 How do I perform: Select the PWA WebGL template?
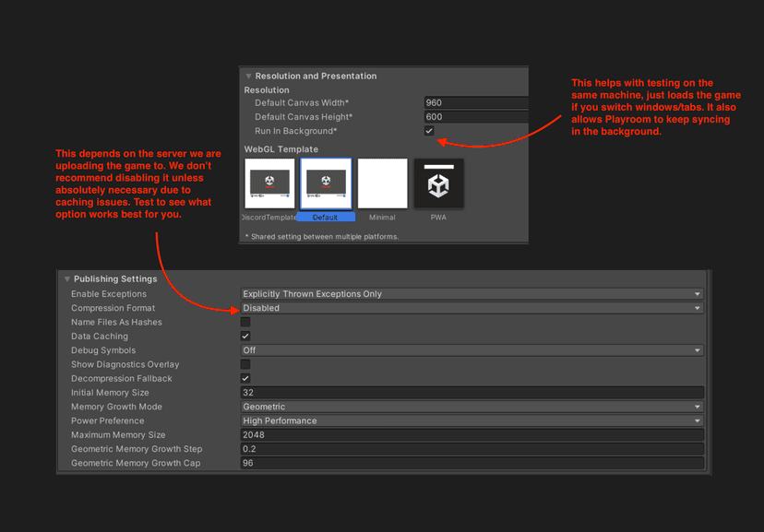click(x=438, y=183)
